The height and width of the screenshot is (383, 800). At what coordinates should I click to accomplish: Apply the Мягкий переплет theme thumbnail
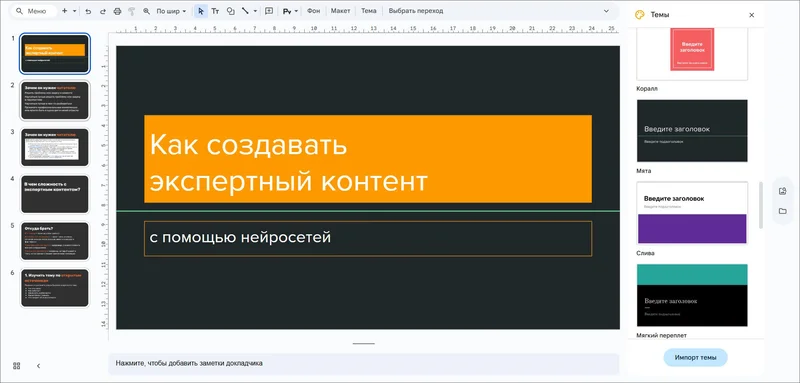tap(692, 295)
